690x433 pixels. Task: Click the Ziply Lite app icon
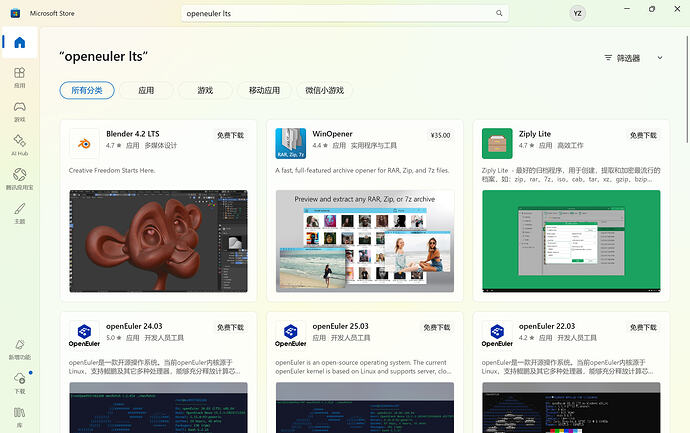point(497,143)
